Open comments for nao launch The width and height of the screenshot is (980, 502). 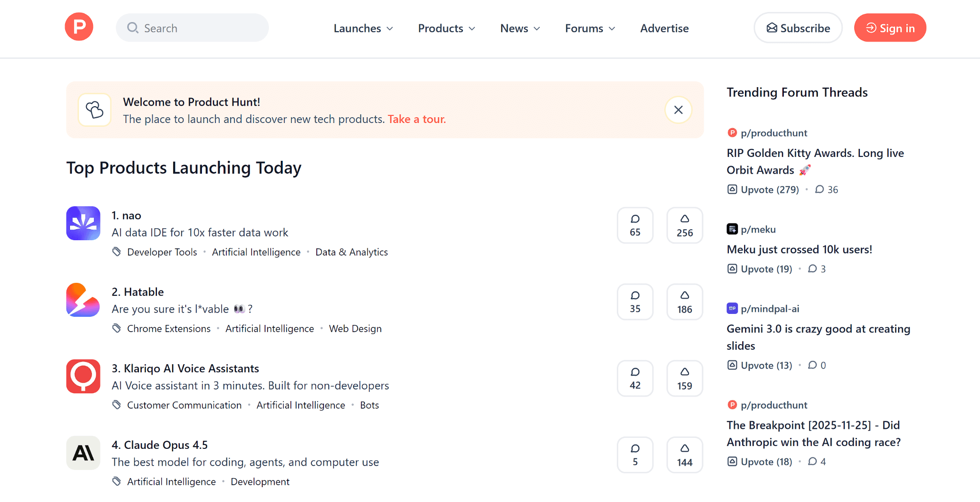635,225
